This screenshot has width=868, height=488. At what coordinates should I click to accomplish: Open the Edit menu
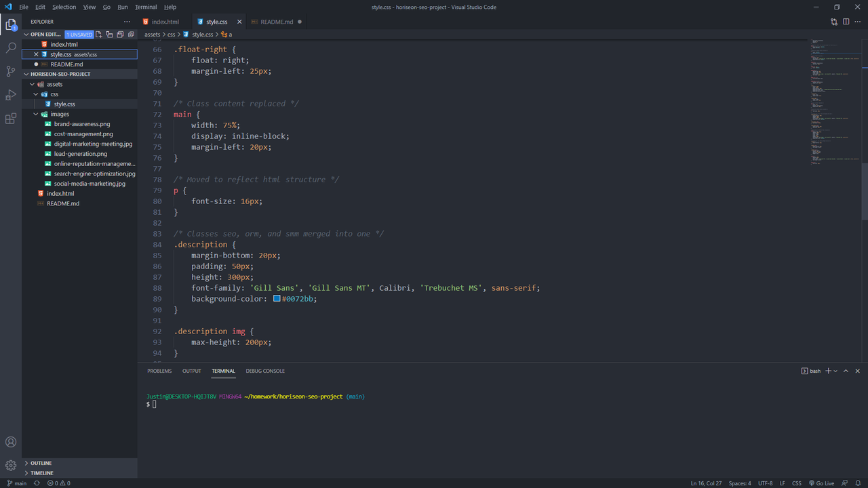tap(40, 7)
